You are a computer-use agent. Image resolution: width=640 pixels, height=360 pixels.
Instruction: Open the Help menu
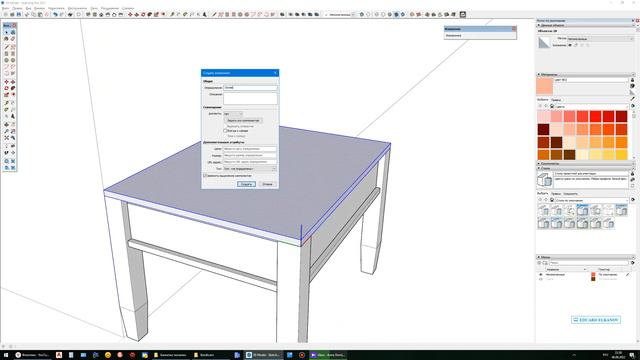[x=128, y=8]
